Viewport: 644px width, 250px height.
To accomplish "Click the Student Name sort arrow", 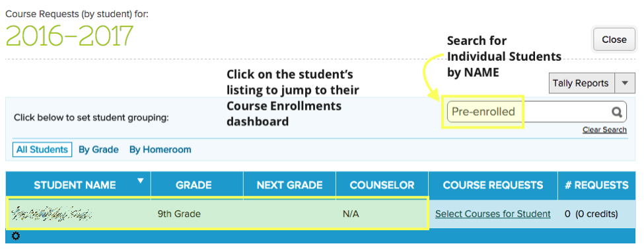I will click(x=141, y=181).
